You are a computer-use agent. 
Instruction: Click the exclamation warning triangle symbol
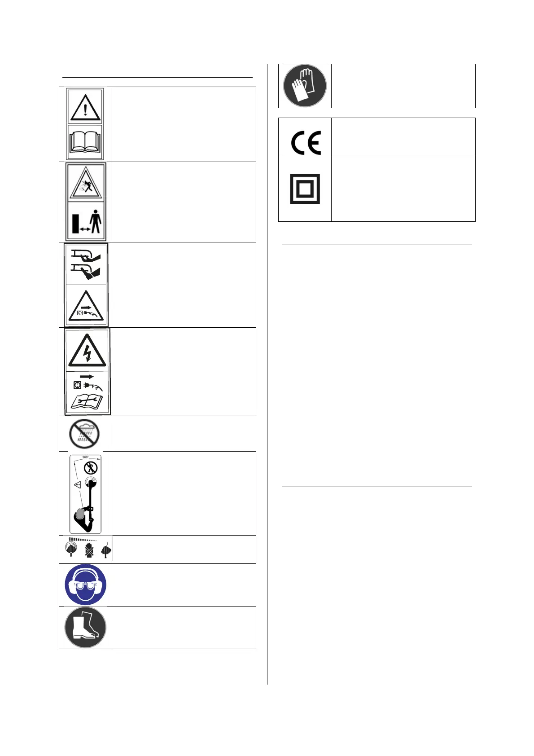85,107
